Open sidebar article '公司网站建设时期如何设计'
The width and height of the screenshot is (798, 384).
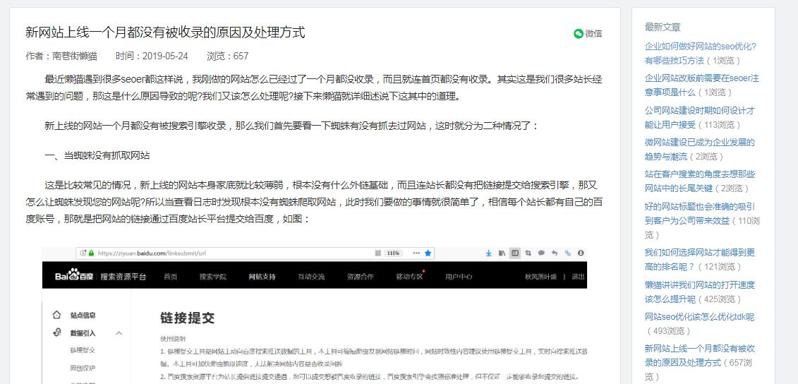tap(699, 117)
